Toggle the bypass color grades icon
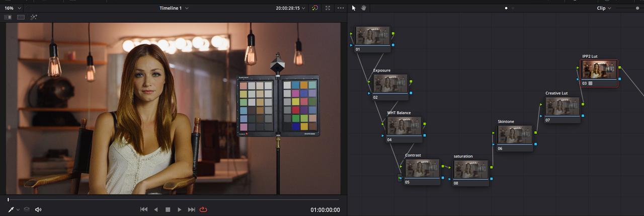 click(x=315, y=8)
